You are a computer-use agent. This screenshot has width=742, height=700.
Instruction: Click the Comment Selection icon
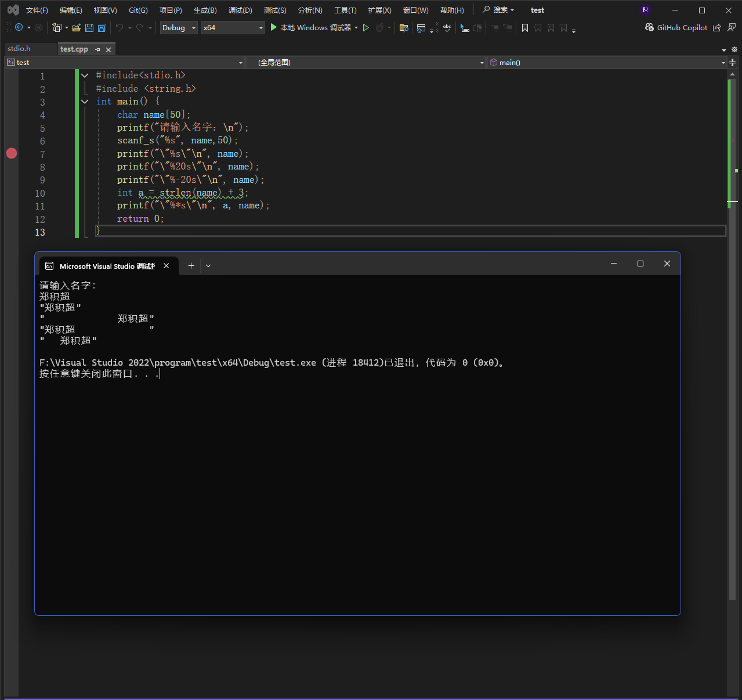(465, 27)
